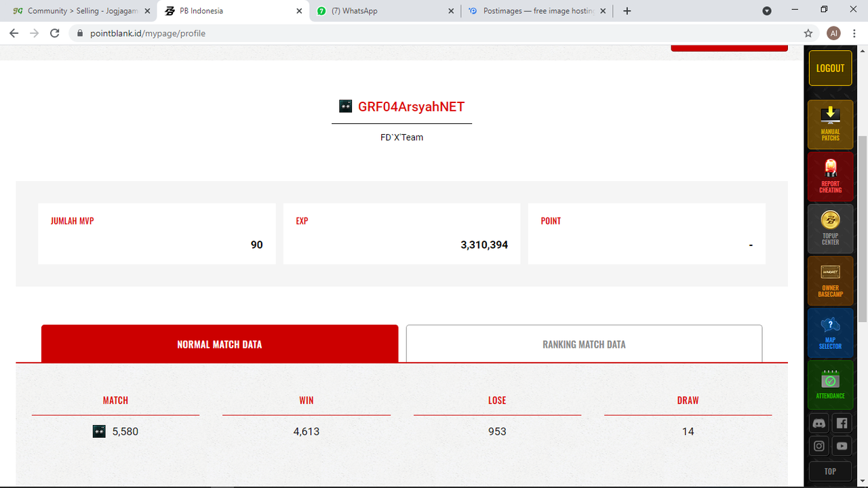Click the LOSE count 953
Image resolution: width=868 pixels, height=488 pixels.
coord(497,431)
